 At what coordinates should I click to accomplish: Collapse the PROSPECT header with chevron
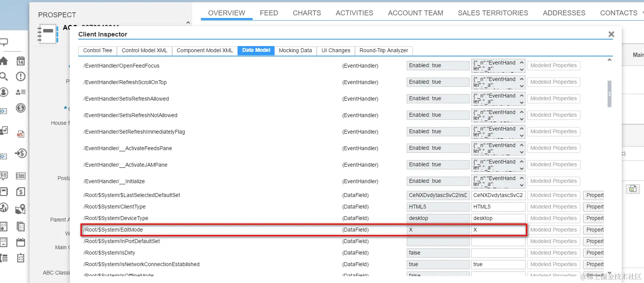click(188, 23)
